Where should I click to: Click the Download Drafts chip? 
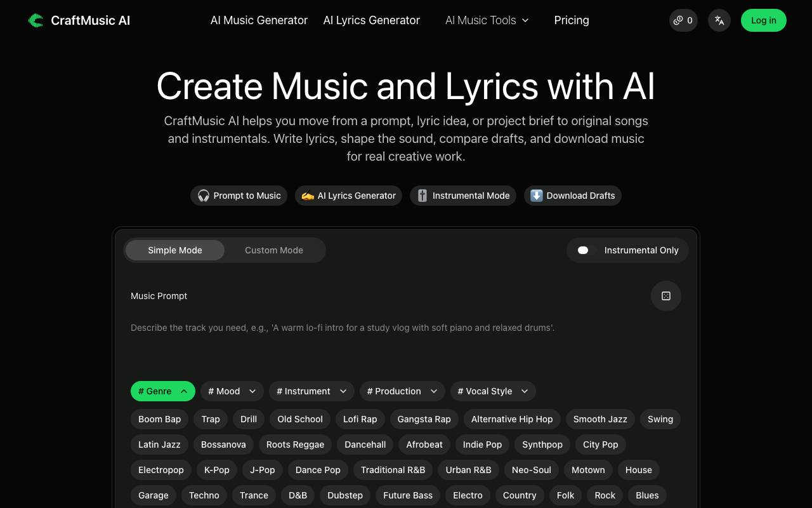[573, 196]
